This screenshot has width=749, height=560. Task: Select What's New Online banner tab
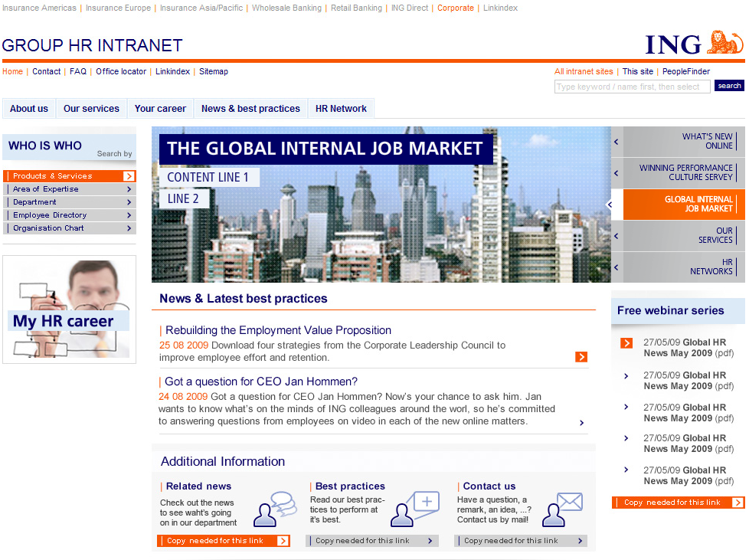click(684, 142)
